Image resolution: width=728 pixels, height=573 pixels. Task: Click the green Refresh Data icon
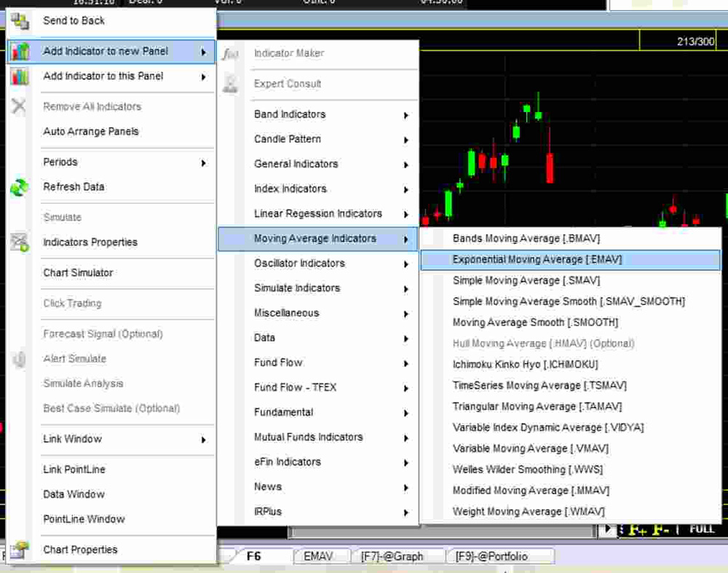click(20, 187)
